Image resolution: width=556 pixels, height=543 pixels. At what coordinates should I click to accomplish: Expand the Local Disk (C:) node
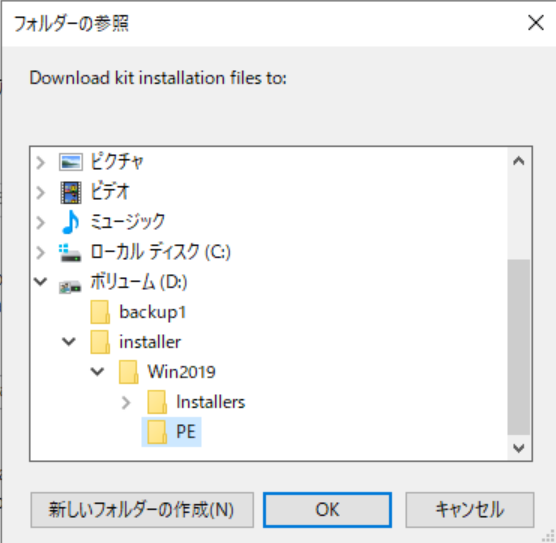pos(41,253)
